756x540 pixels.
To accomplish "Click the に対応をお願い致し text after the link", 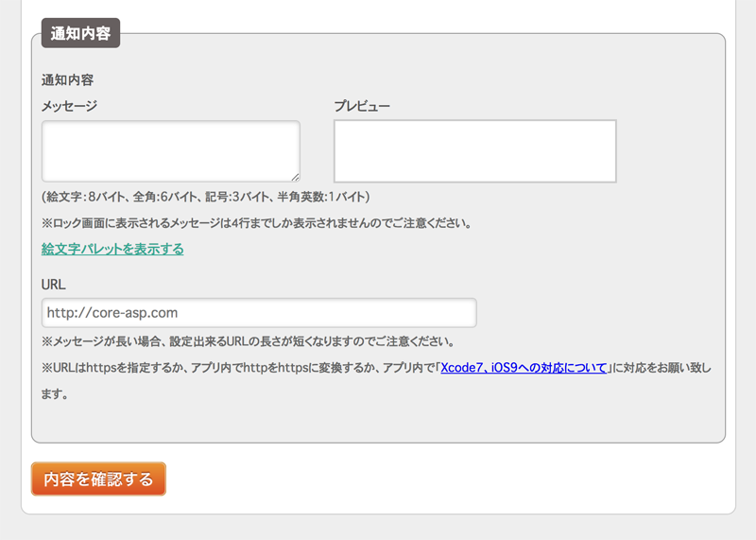I will pos(661,368).
